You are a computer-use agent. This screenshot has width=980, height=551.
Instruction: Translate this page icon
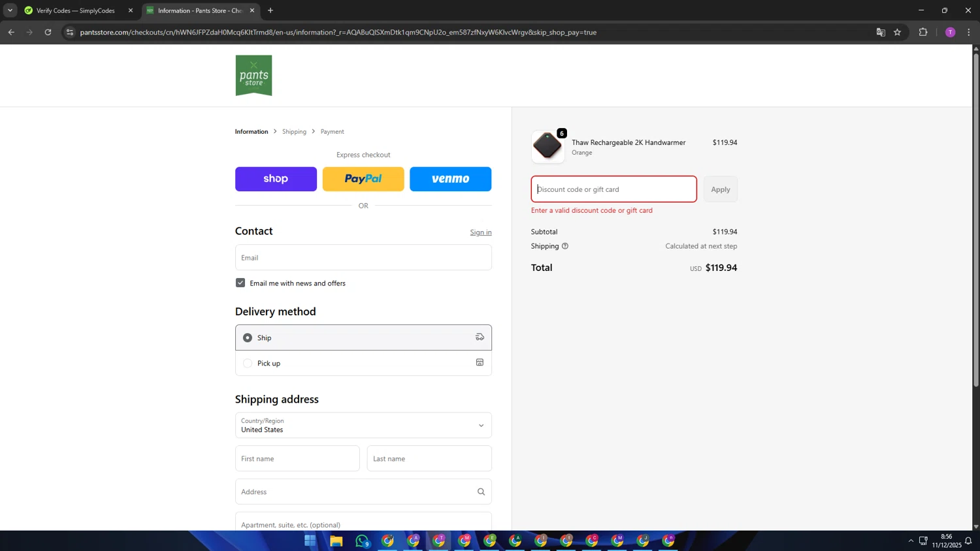point(881,32)
